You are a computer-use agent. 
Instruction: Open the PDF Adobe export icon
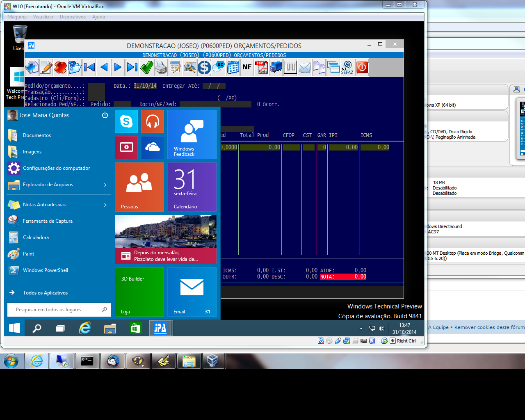click(x=261, y=67)
